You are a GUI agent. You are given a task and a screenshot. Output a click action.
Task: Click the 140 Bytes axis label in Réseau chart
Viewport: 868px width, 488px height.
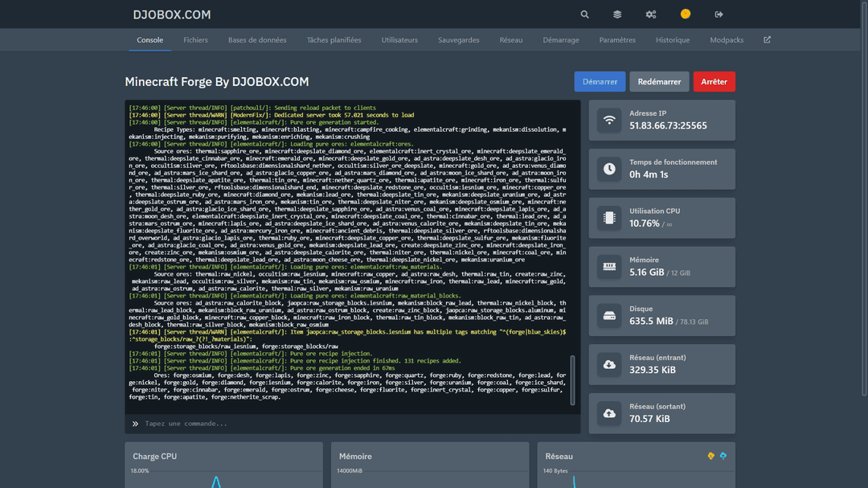(555, 471)
